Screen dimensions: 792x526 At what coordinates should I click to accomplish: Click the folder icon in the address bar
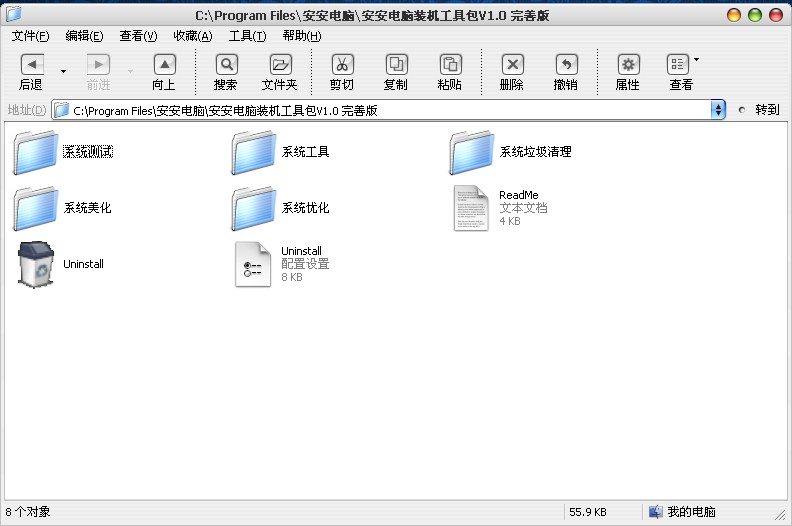pos(62,110)
